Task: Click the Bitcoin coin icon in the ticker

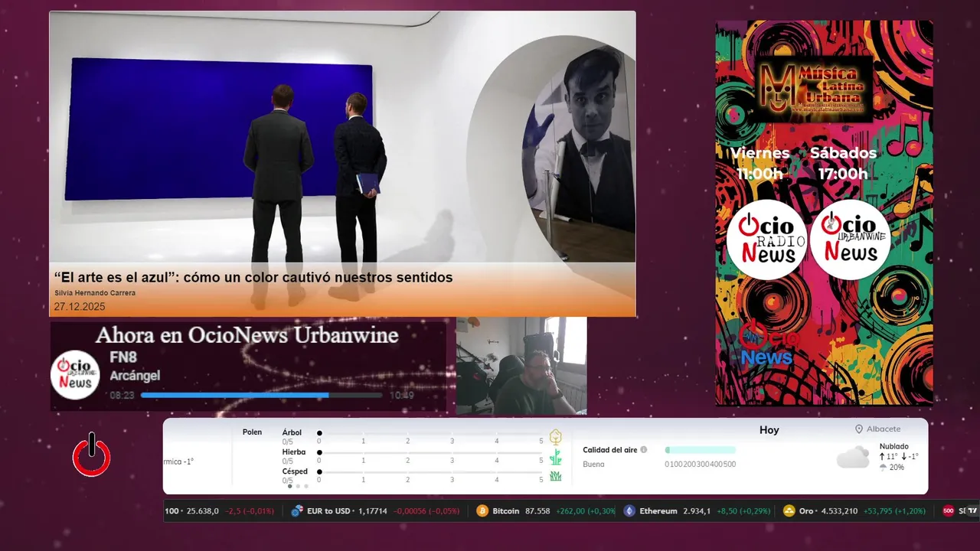Action: [x=482, y=511]
